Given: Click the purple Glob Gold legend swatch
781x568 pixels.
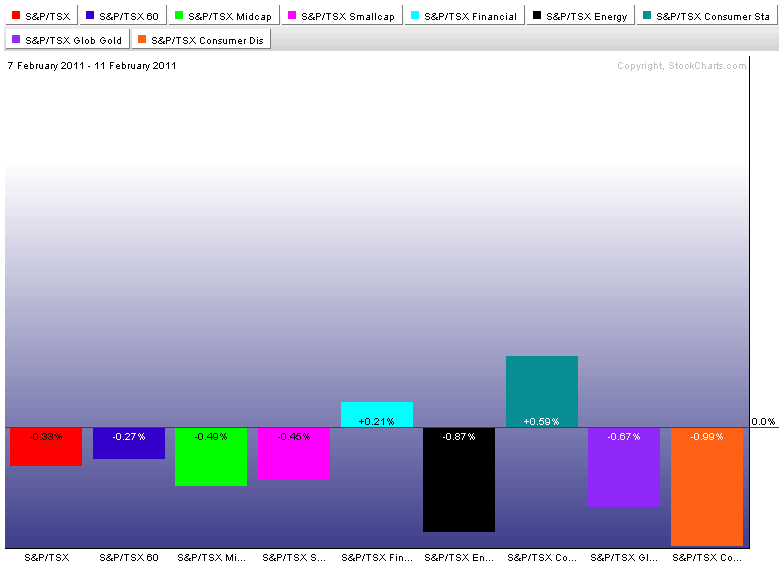Looking at the screenshot, I should 16,40.
